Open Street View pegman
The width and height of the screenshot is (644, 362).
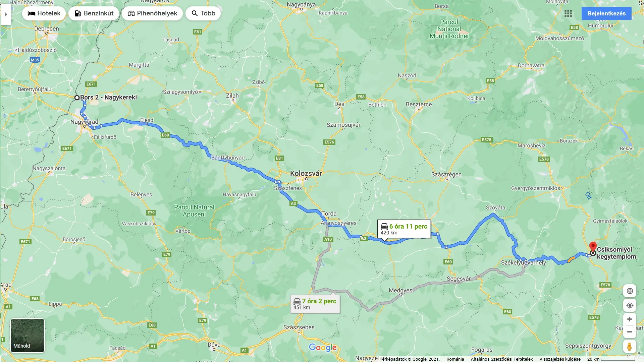coord(630,346)
